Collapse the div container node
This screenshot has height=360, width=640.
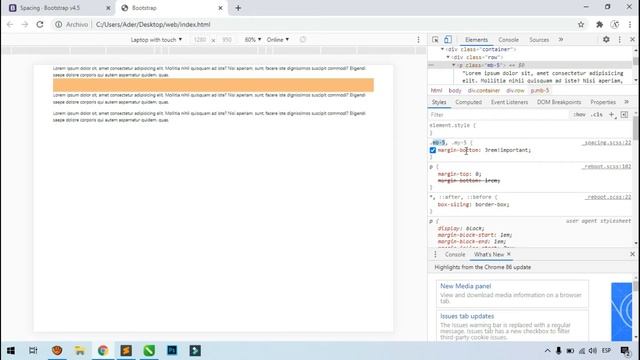pos(442,49)
